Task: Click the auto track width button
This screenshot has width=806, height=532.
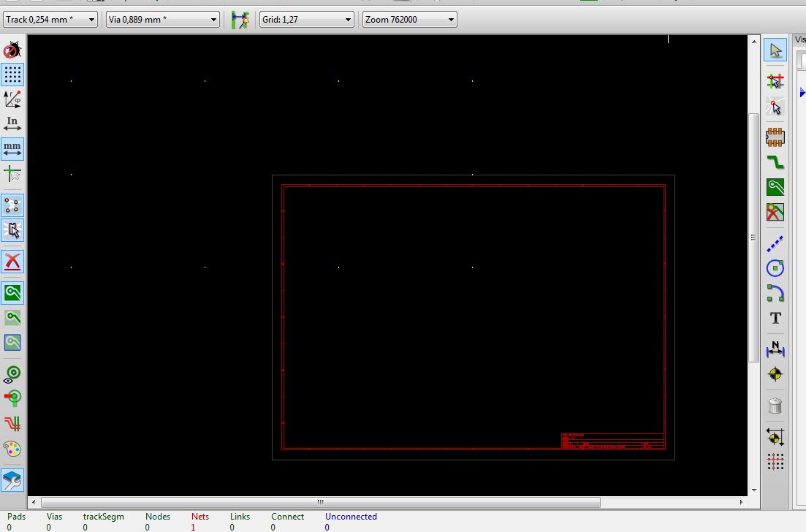Action: point(240,20)
